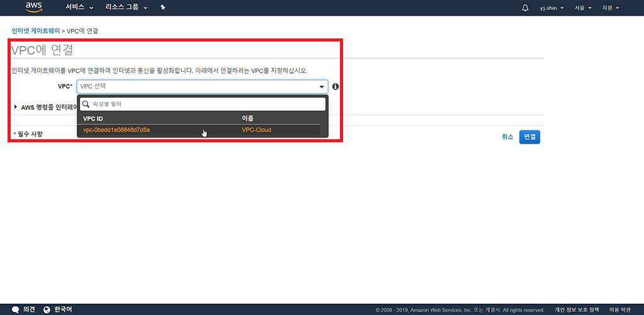
Task: Click the 이름 column header
Action: click(247, 118)
